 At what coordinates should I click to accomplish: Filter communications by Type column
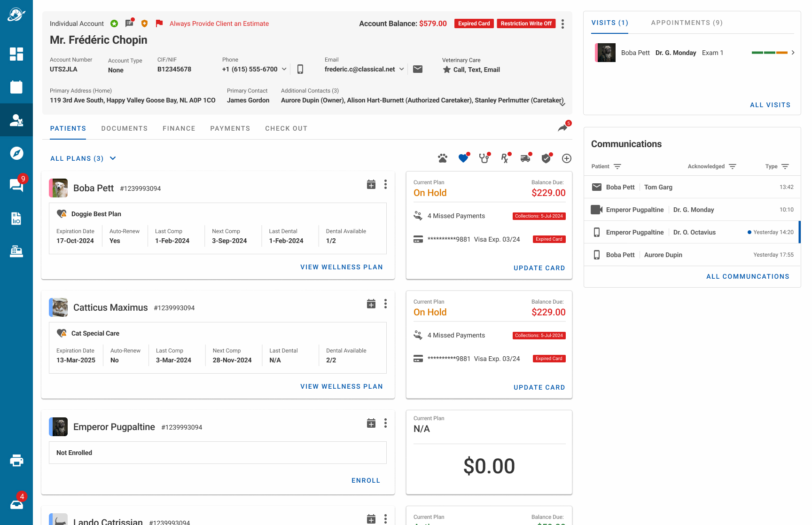(x=785, y=166)
